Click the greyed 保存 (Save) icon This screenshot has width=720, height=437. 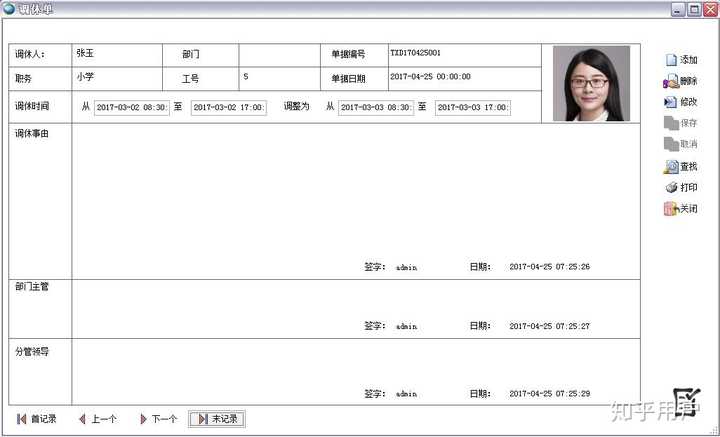pos(681,123)
